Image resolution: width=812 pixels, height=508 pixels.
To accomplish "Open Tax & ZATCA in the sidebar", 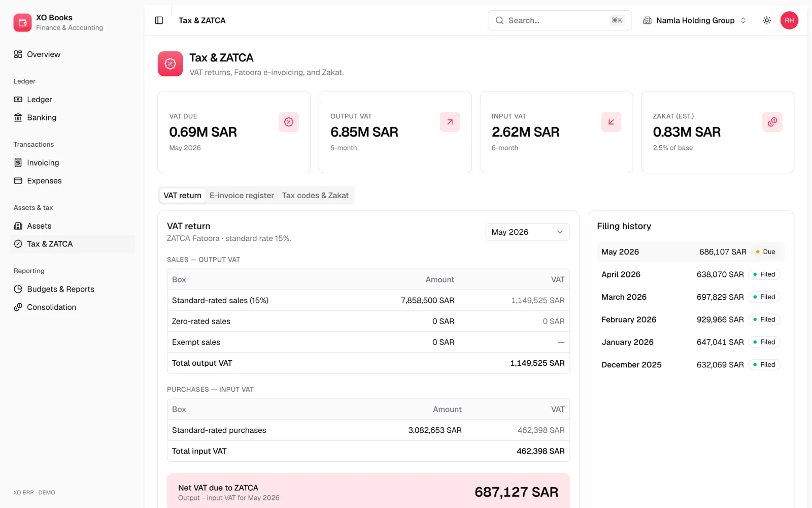I will coord(72,244).
